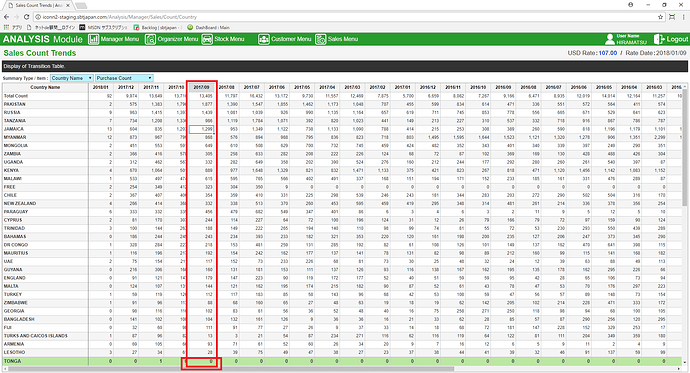The width and height of the screenshot is (690, 373).
Task: Open the Stock Menu icon
Action: (207, 39)
